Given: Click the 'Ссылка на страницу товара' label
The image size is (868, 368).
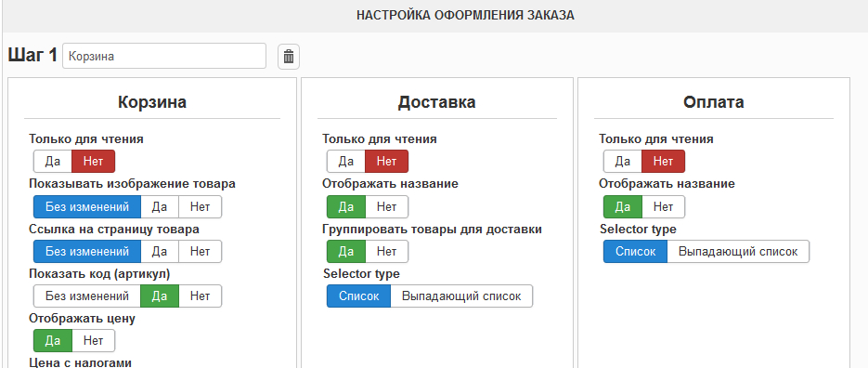Looking at the screenshot, I should 114,229.
